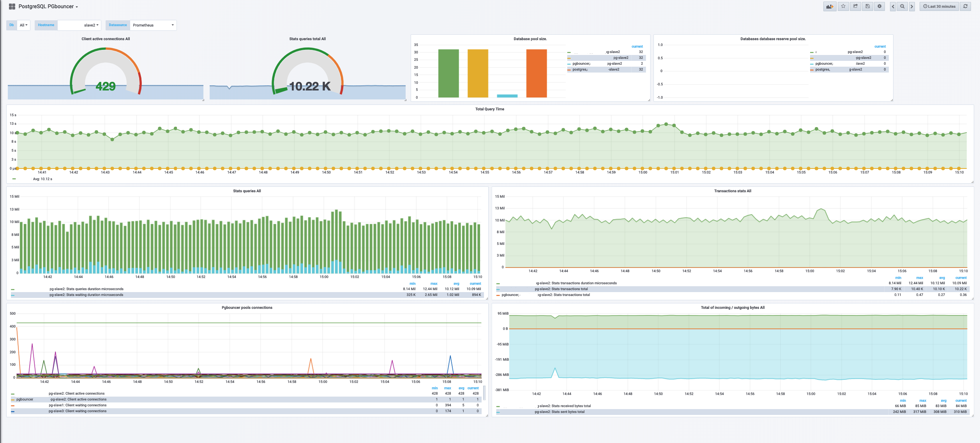The image size is (980, 443).
Task: Star this dashboard as favorite
Action: coord(843,6)
